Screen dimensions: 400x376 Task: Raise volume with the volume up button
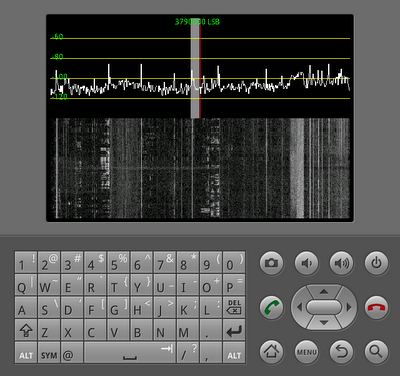(341, 263)
